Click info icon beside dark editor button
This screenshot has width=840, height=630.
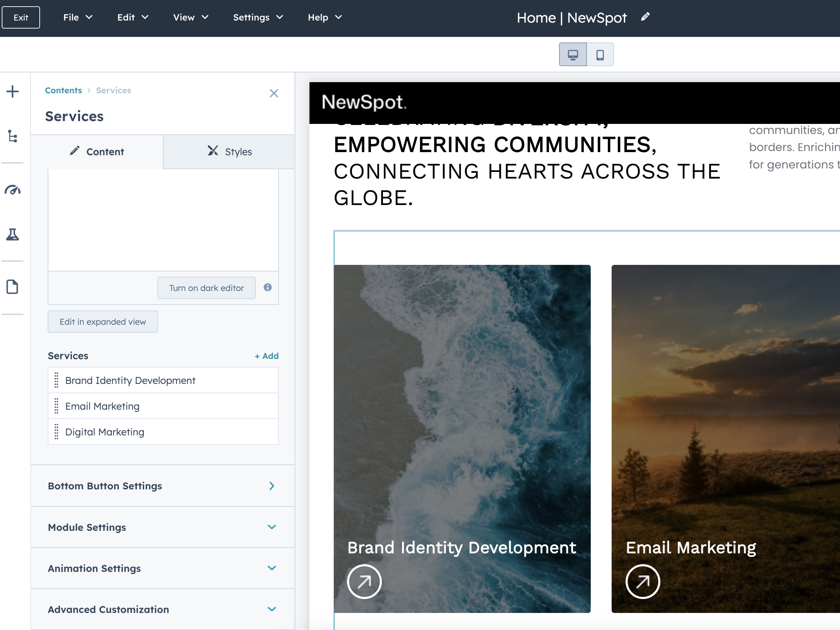tap(268, 288)
